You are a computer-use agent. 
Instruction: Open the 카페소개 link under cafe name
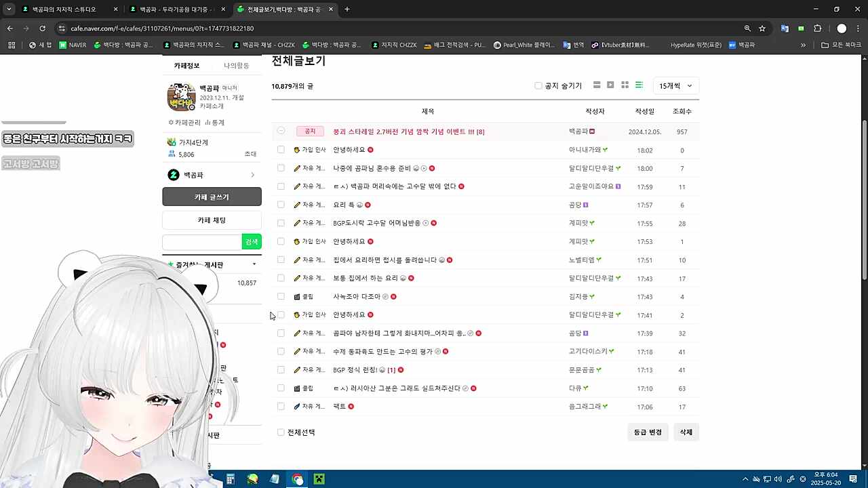pos(210,106)
